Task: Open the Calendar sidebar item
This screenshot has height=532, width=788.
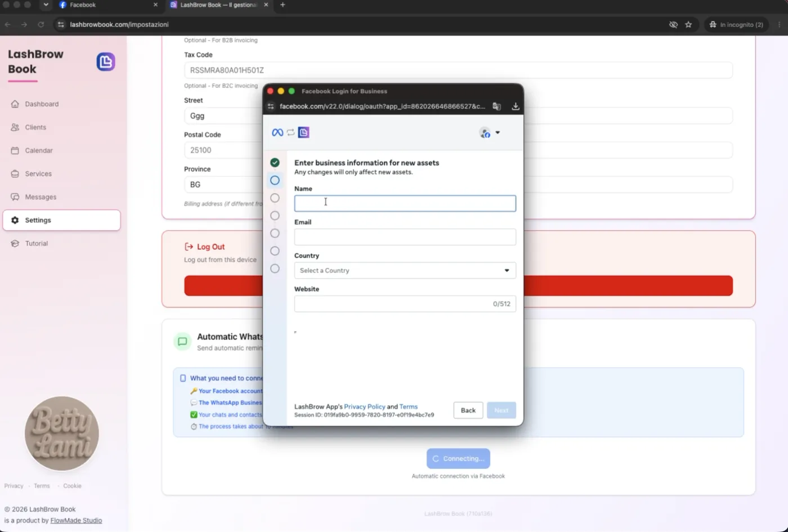Action: click(61, 150)
